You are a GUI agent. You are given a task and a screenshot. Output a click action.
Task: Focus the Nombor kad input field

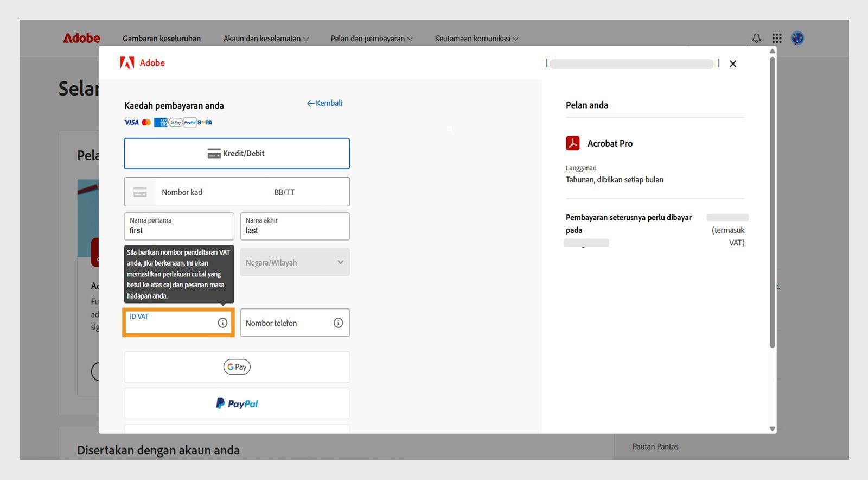click(x=212, y=192)
